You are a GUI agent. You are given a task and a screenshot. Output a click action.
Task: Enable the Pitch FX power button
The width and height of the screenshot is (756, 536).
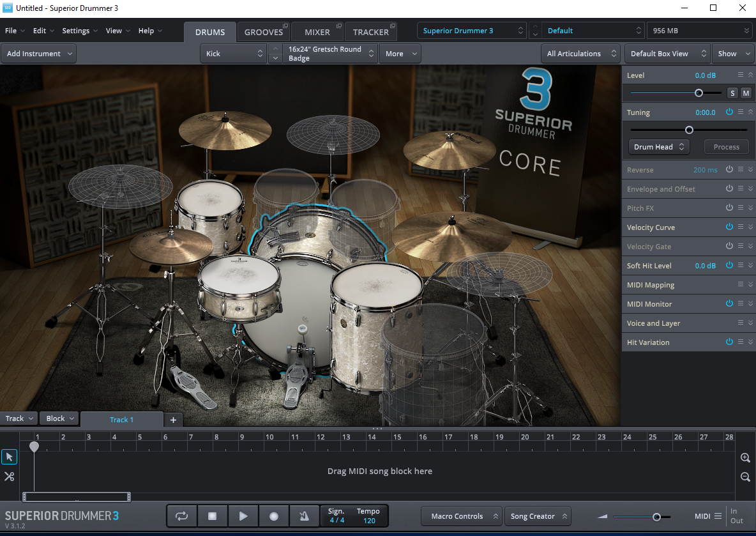pyautogui.click(x=729, y=208)
